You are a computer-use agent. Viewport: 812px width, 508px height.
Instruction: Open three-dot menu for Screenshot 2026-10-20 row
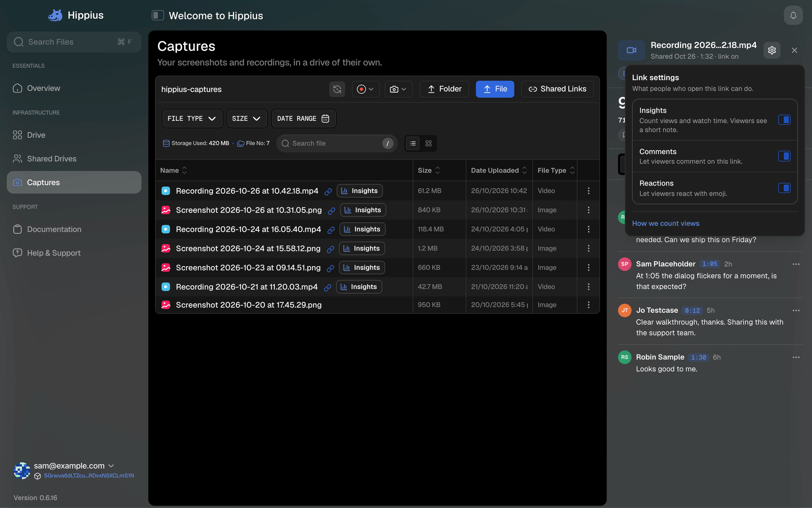tap(589, 305)
